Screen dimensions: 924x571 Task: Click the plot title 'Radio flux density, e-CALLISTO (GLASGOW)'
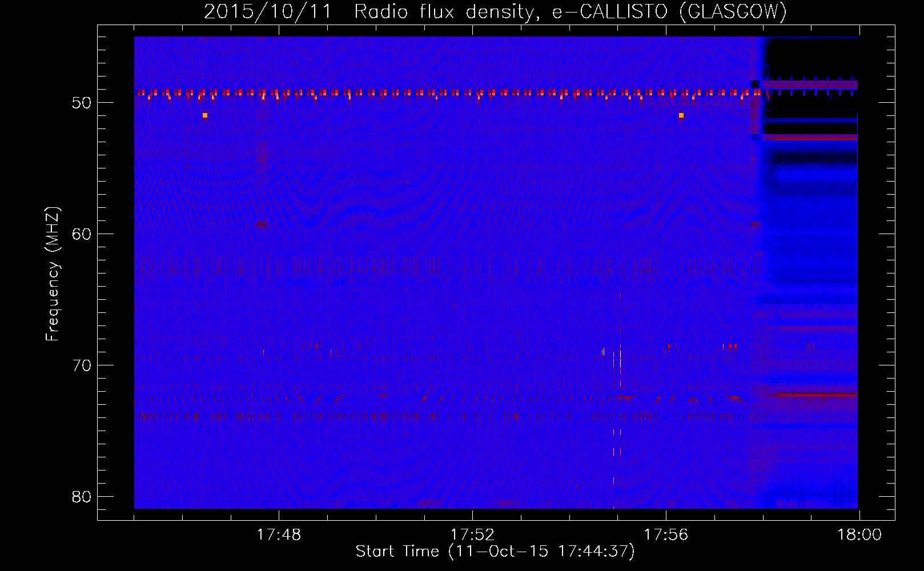point(571,11)
